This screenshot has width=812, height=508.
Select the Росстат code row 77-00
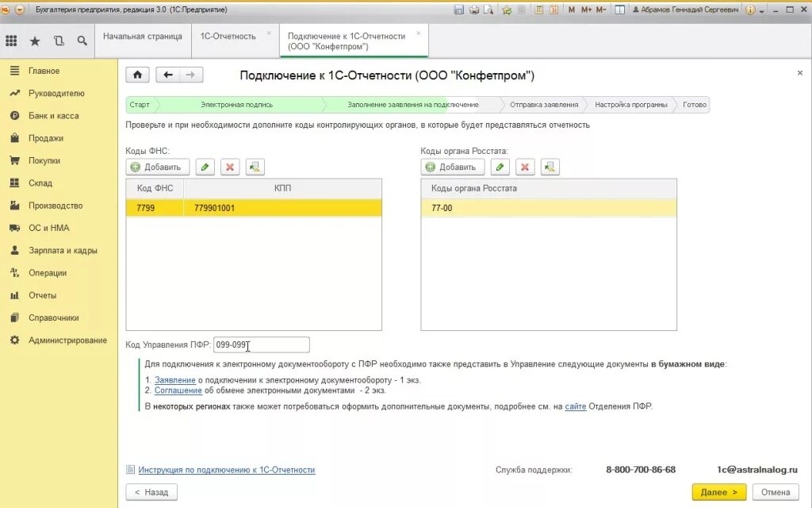point(549,208)
